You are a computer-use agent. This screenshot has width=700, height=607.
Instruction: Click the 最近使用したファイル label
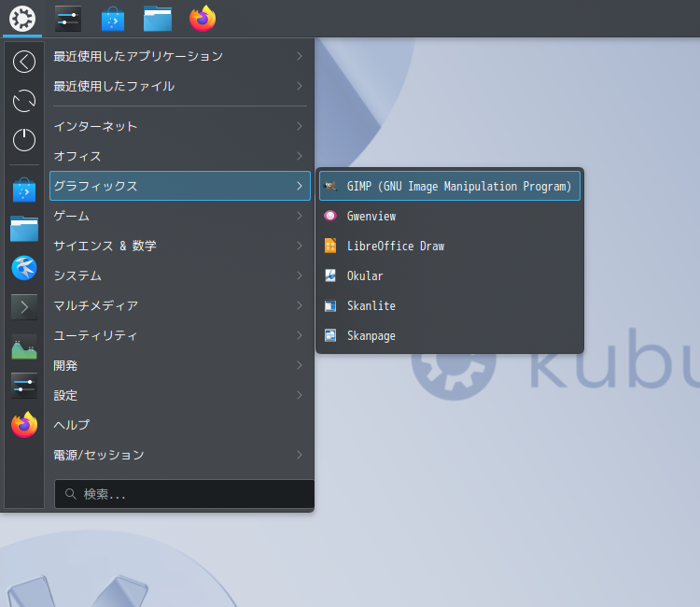pos(114,86)
